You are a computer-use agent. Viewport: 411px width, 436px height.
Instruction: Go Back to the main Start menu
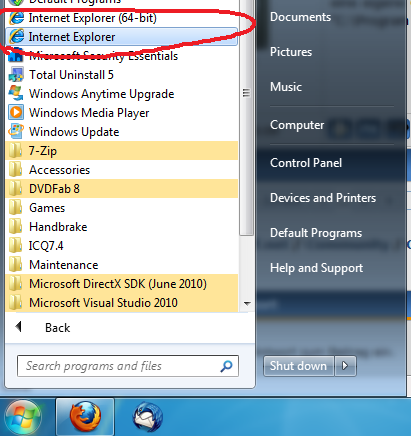click(x=130, y=327)
